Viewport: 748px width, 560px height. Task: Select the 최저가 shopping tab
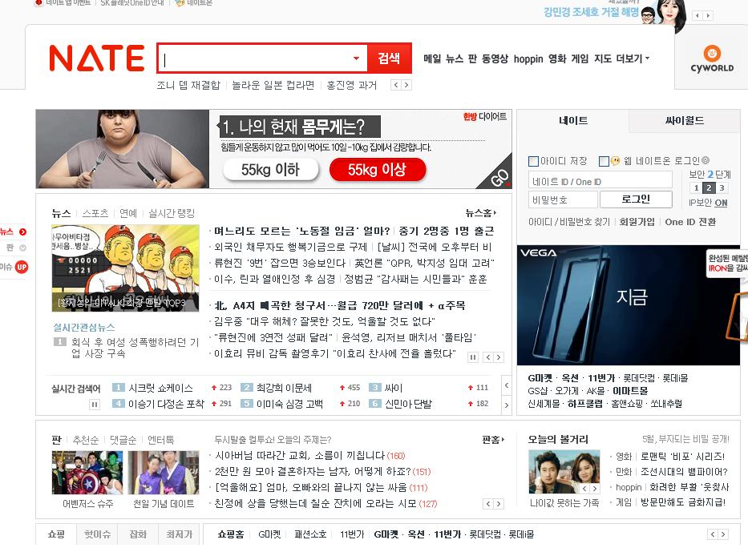tap(179, 534)
